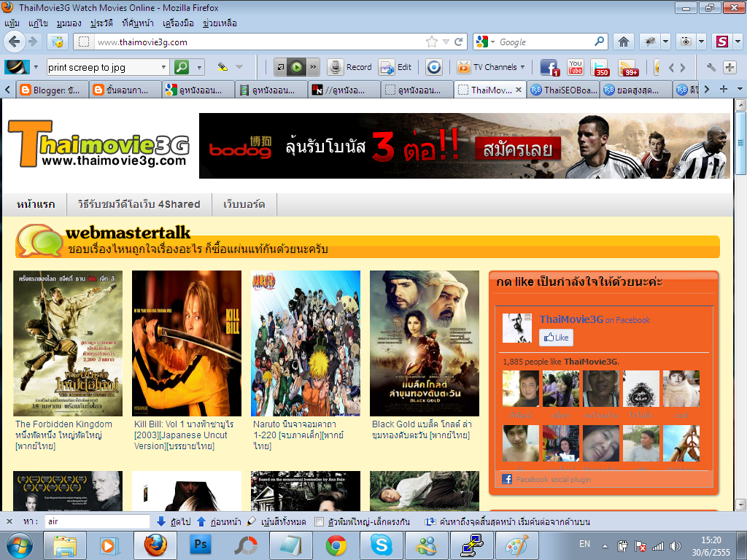Click the Firefox Home button
The width and height of the screenshot is (747, 560).
click(623, 42)
